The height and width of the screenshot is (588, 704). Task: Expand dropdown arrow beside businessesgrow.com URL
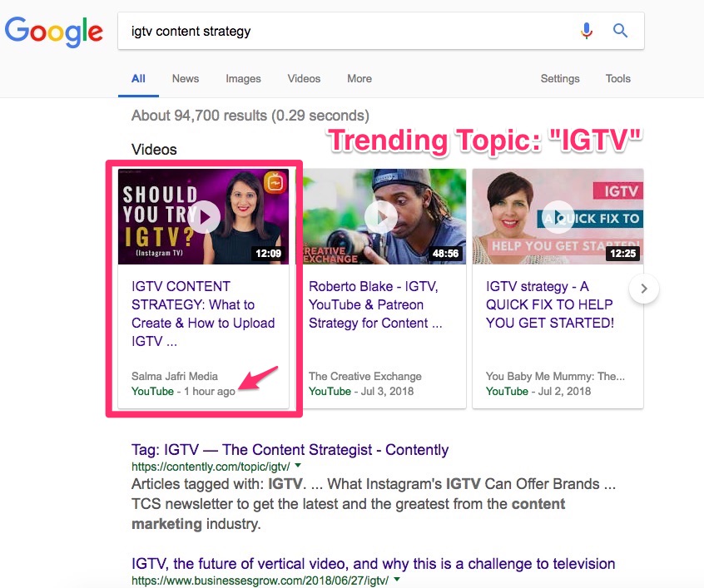396,580
